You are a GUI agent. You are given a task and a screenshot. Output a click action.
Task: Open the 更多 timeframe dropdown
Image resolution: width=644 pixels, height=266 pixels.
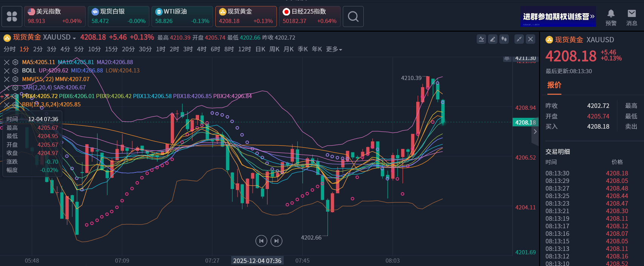point(334,49)
